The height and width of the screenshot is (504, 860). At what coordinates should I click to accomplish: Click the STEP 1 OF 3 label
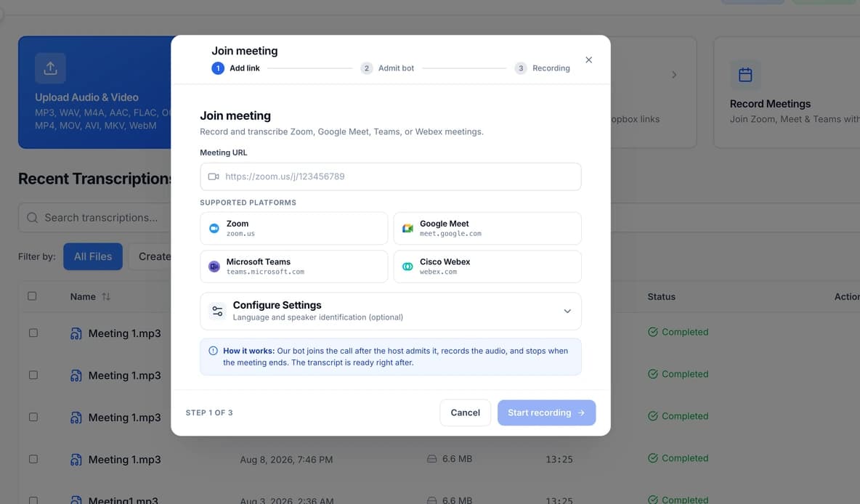pos(209,412)
